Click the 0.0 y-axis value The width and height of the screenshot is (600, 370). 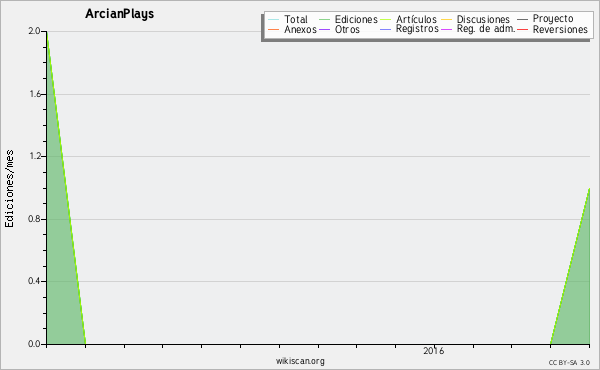point(34,344)
